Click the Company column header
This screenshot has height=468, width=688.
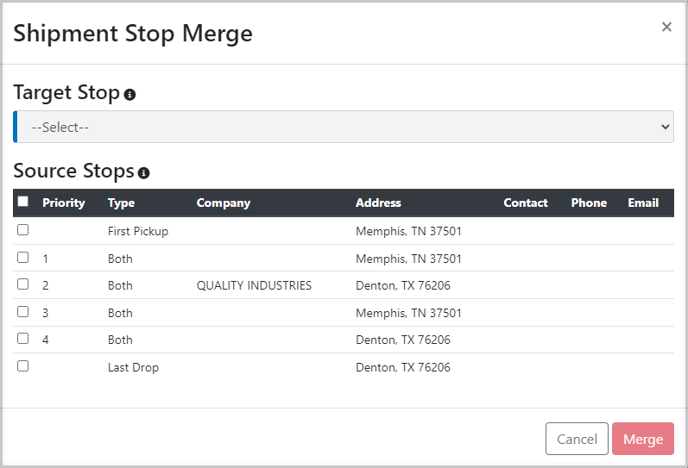(223, 203)
